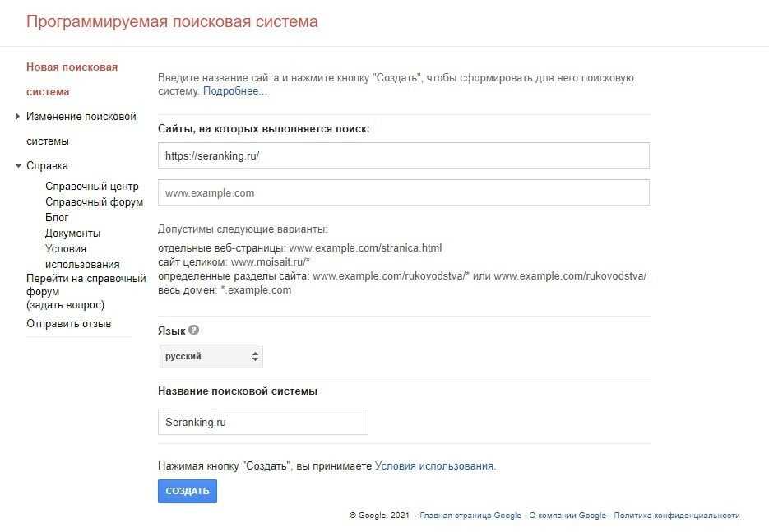Image resolution: width=769 pixels, height=532 pixels.
Task: Collapse the Справка tree section
Action: (18, 166)
